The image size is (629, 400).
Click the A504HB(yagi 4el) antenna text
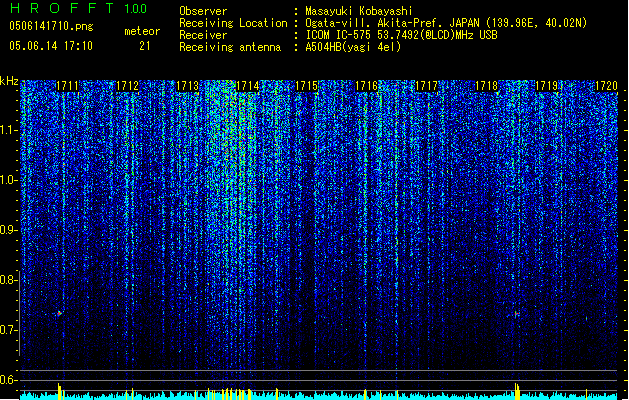click(353, 47)
